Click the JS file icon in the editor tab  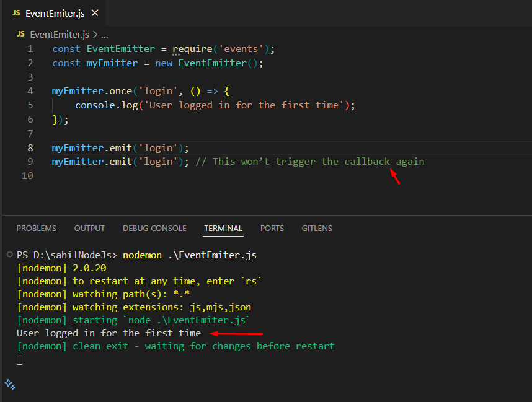pyautogui.click(x=16, y=13)
